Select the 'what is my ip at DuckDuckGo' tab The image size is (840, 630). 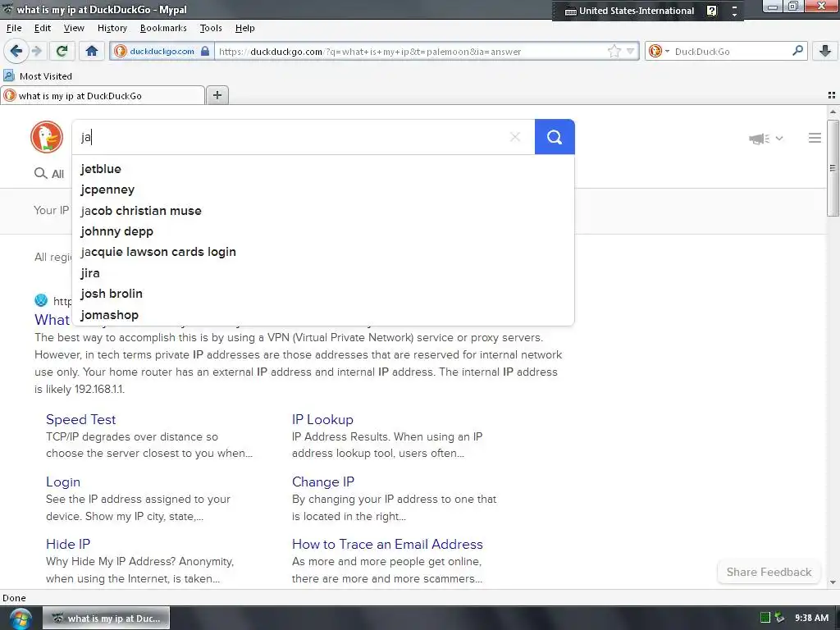(x=103, y=95)
